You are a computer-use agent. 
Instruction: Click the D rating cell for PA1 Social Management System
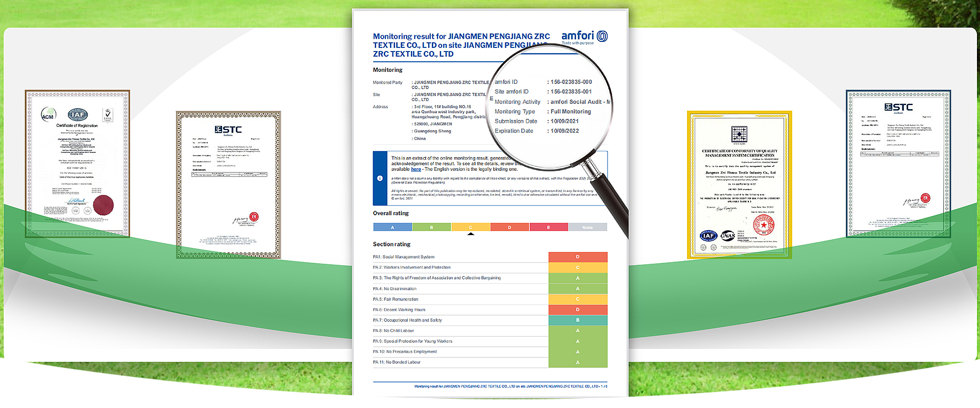coord(578,257)
